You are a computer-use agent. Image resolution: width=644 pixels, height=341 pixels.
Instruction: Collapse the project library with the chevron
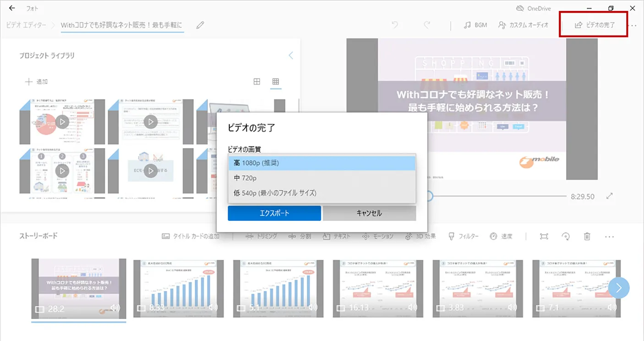(x=290, y=55)
